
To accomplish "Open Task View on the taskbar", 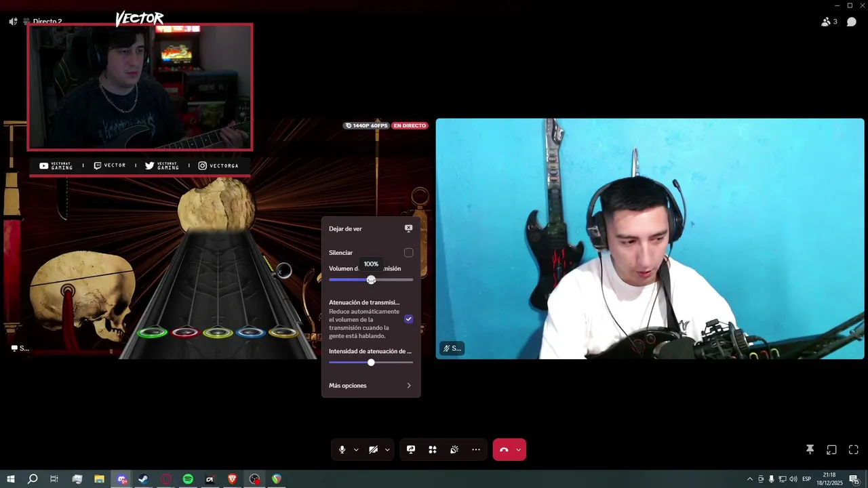I will coord(54,479).
